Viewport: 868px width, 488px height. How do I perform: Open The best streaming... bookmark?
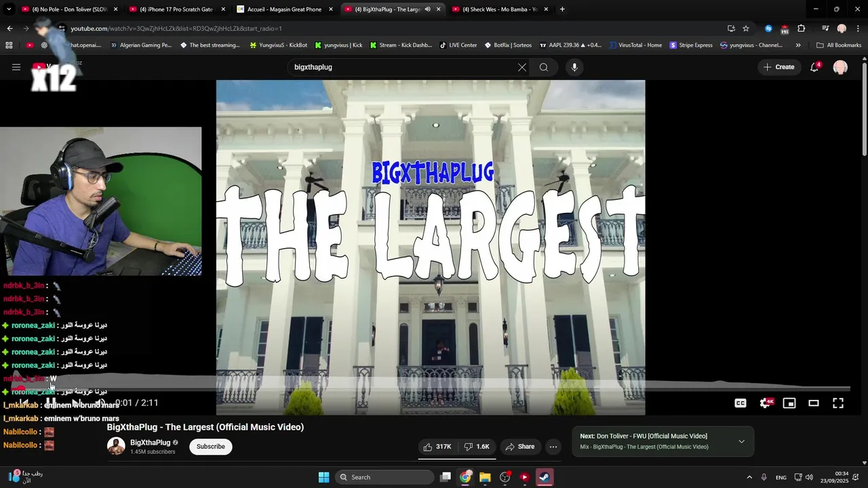[x=210, y=45]
